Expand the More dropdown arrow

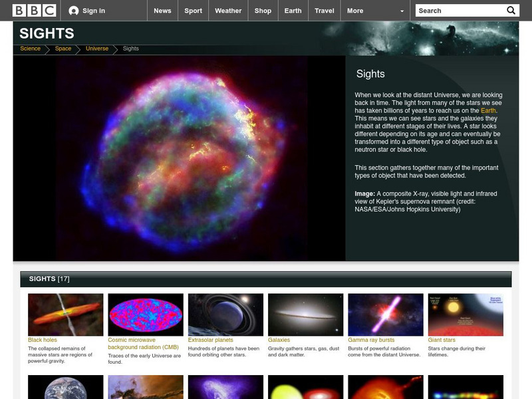402,11
